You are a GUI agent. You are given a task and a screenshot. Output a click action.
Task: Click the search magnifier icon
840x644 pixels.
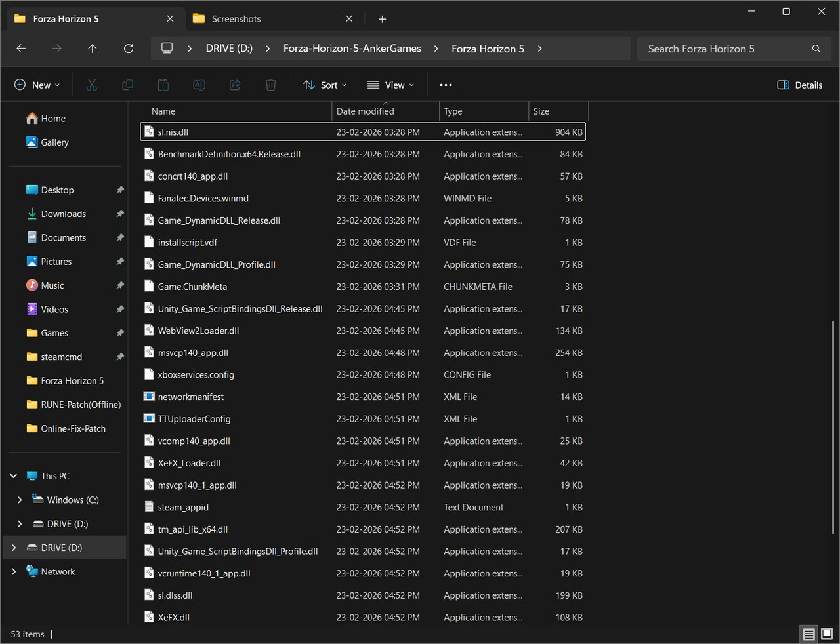(x=816, y=49)
